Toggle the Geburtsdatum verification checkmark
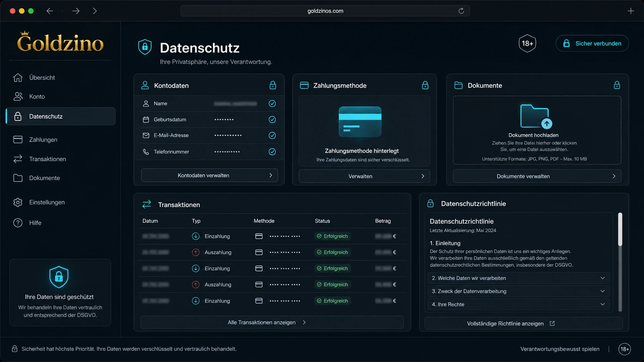The height and width of the screenshot is (362, 644). coord(272,120)
